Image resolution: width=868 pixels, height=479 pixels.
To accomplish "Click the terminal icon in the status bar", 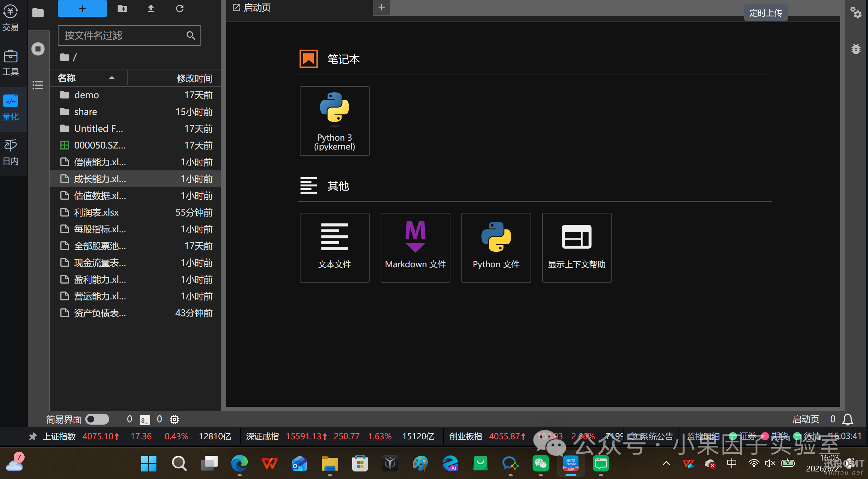I will point(145,419).
